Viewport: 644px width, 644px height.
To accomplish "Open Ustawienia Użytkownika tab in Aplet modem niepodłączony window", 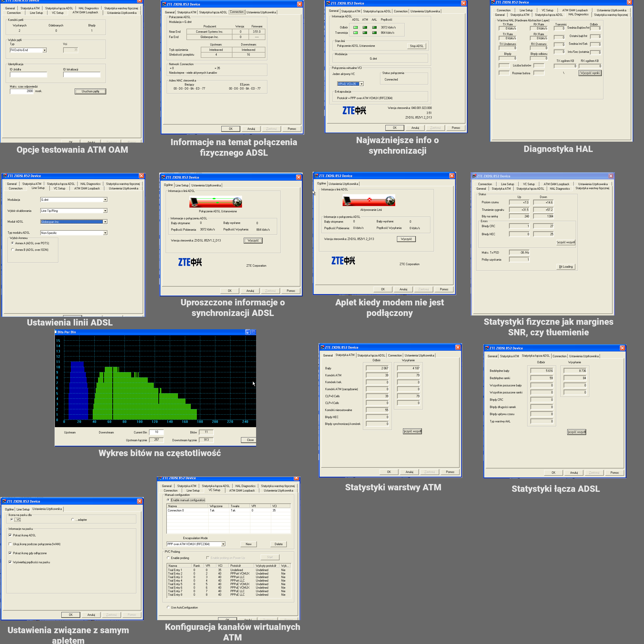I will click(343, 184).
